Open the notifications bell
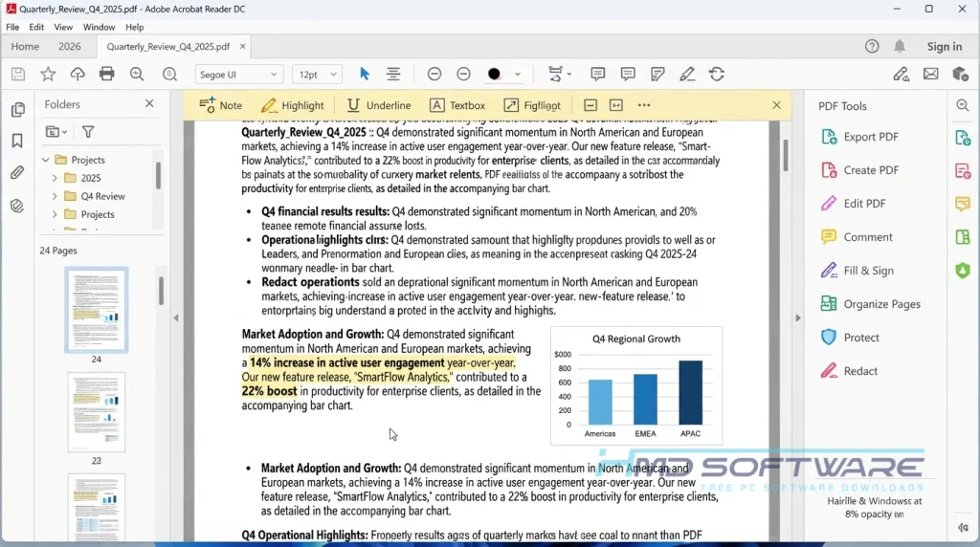The width and height of the screenshot is (980, 547). [x=900, y=46]
